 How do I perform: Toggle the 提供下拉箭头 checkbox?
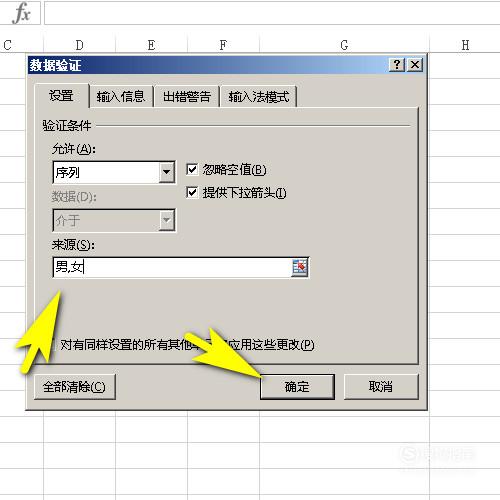192,192
